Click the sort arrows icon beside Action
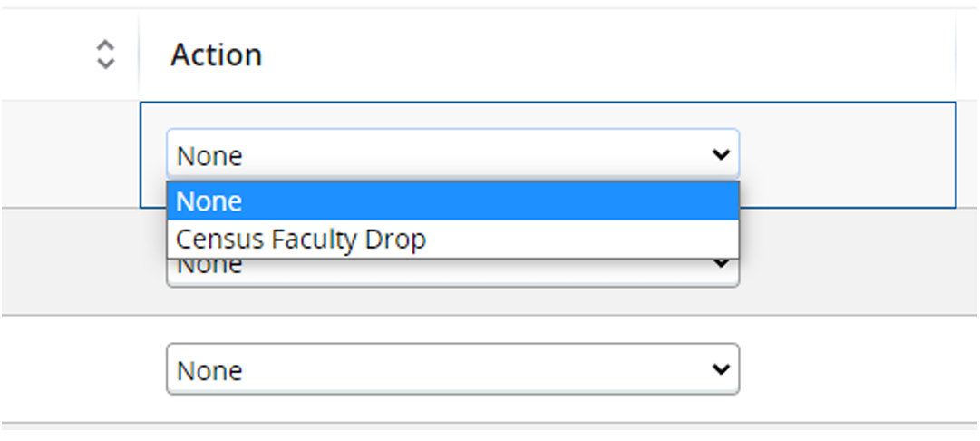 pyautogui.click(x=106, y=54)
